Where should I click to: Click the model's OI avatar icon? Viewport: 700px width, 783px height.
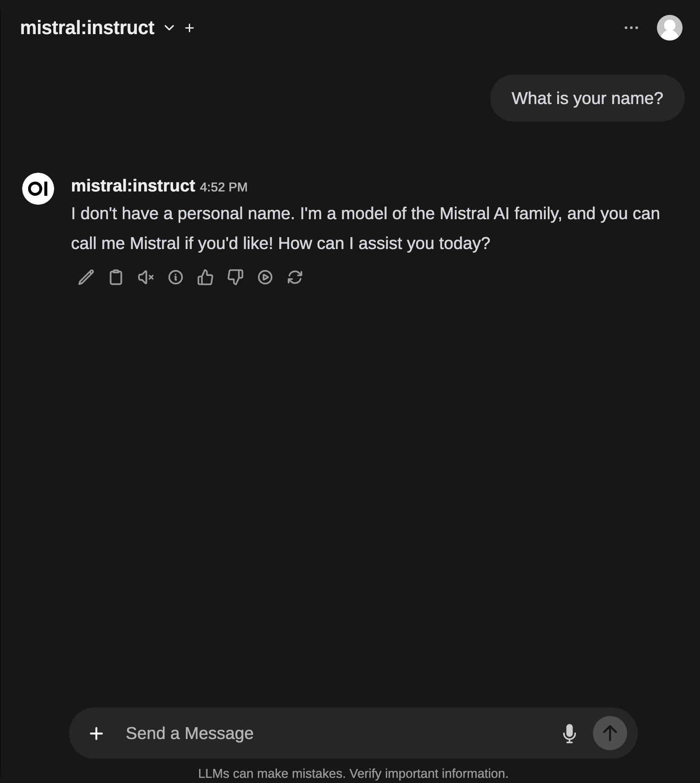click(x=38, y=189)
